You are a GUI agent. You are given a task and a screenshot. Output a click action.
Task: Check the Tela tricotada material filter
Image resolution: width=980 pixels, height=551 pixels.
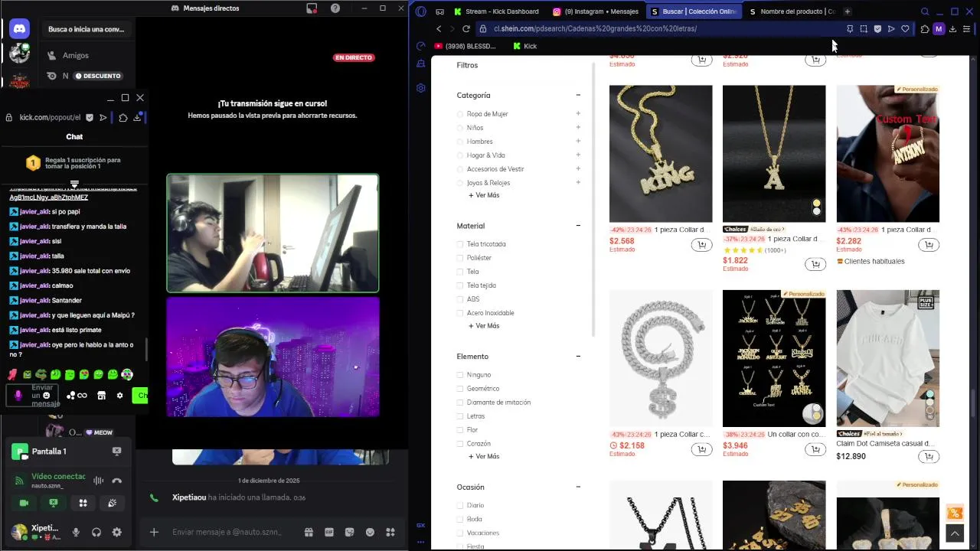tap(460, 244)
